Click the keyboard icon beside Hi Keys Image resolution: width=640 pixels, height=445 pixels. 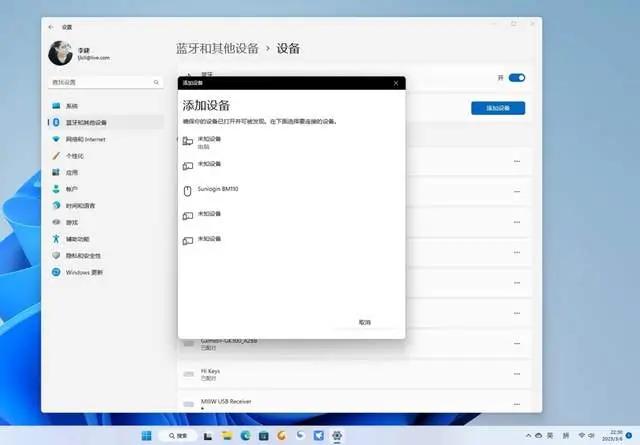189,374
